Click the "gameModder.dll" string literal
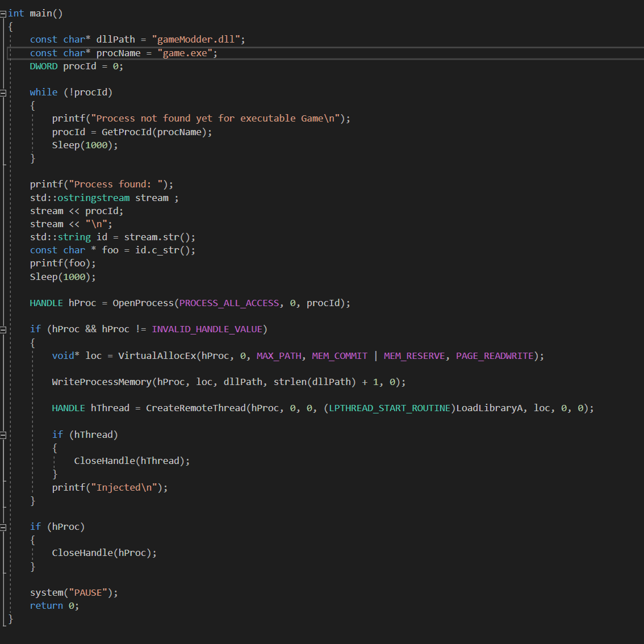Image resolution: width=644 pixels, height=644 pixels. pyautogui.click(x=196, y=39)
